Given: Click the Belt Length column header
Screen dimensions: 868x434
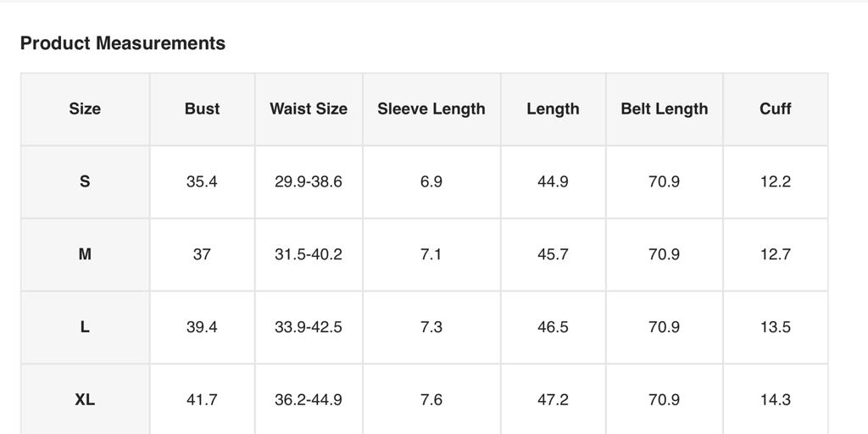Looking at the screenshot, I should (664, 108).
